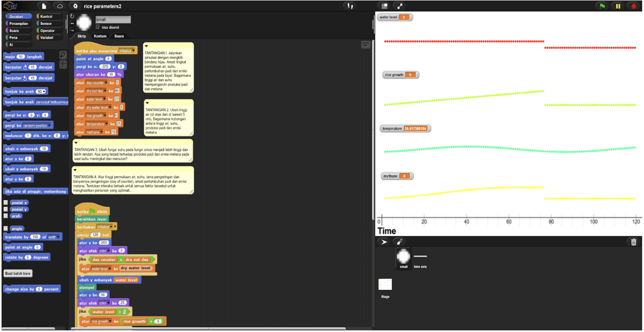The width and height of the screenshot is (644, 332).
Task: Open the settings gear menu
Action: [75, 6]
